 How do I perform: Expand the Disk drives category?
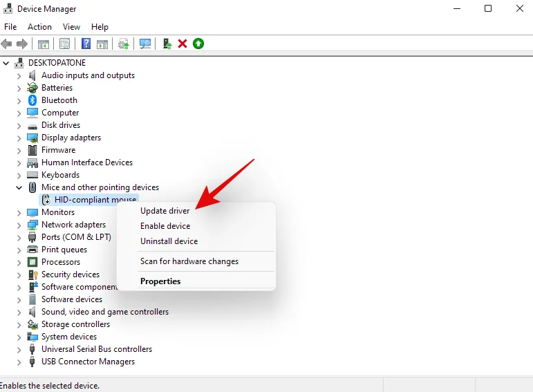coord(19,126)
